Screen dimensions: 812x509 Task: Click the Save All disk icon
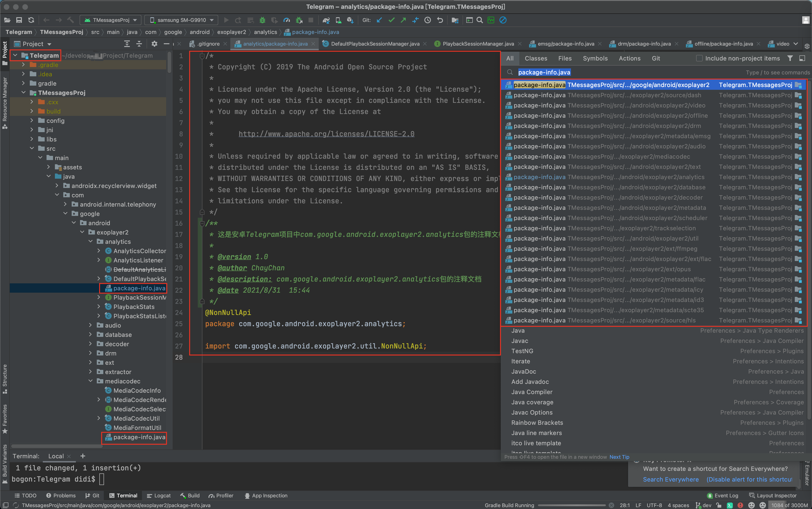point(19,20)
